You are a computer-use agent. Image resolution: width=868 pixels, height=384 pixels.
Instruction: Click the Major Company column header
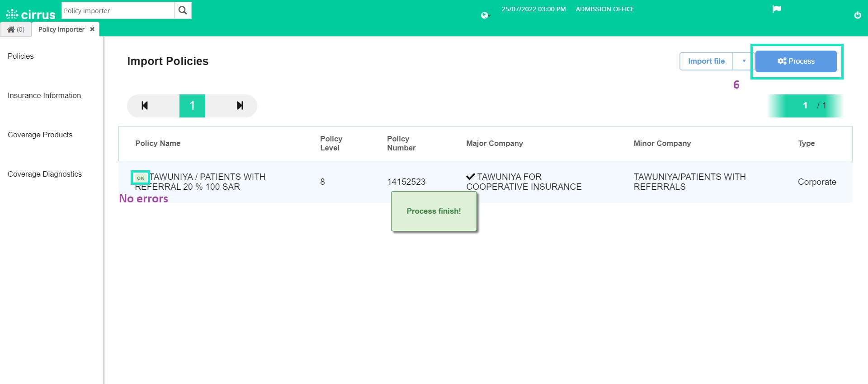tap(495, 143)
